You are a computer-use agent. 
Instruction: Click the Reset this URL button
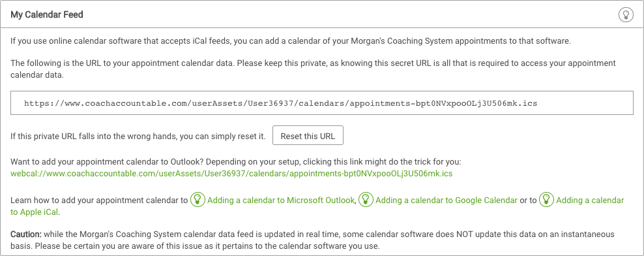pyautogui.click(x=308, y=136)
